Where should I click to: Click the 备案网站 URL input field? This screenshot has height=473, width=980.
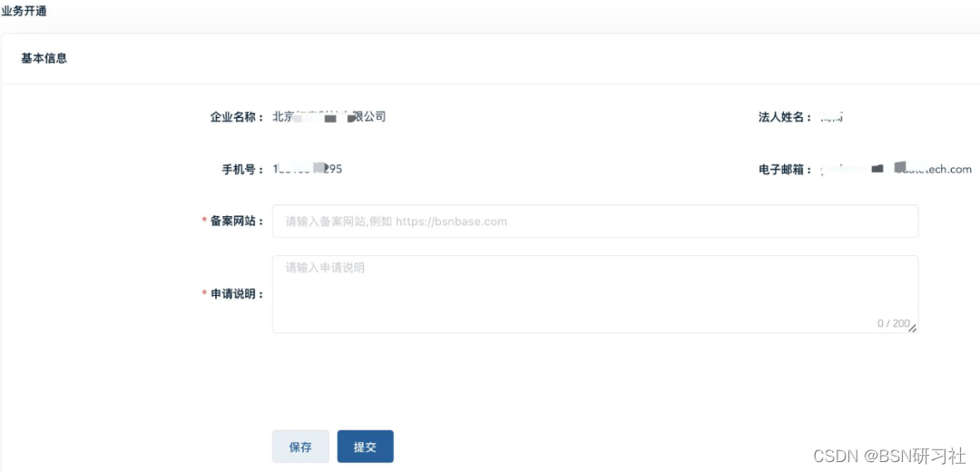pos(595,221)
